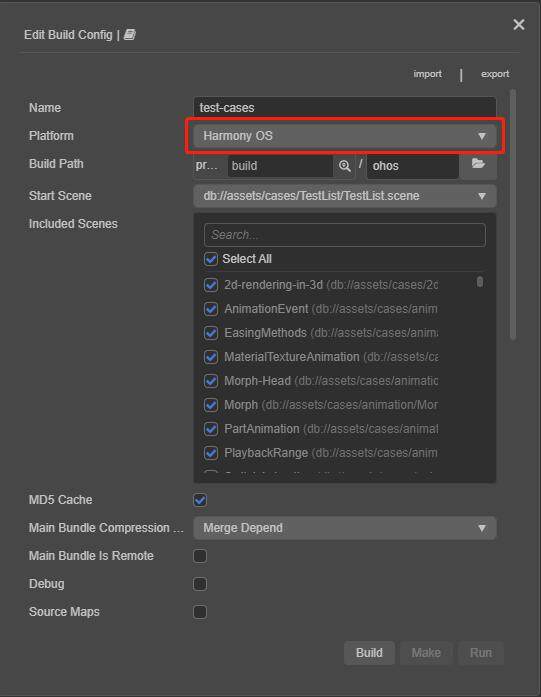
Task: Open the documentation book icon beside title
Action: pyautogui.click(x=129, y=34)
